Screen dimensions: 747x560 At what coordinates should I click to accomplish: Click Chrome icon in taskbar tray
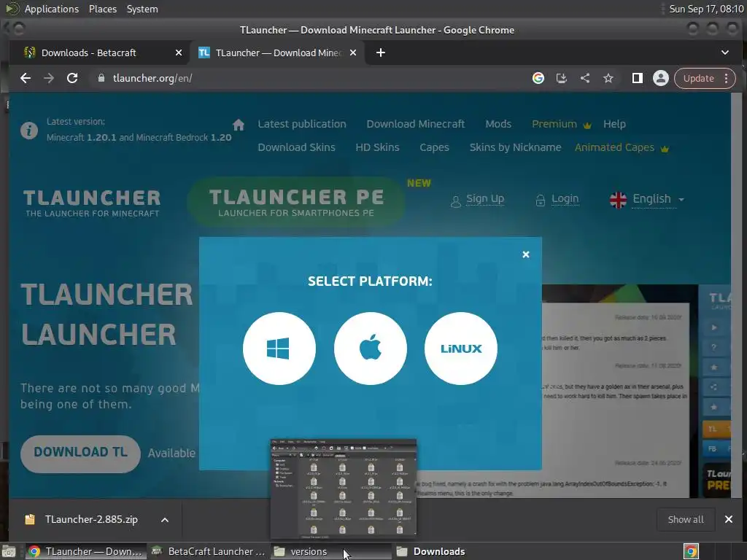click(x=692, y=551)
